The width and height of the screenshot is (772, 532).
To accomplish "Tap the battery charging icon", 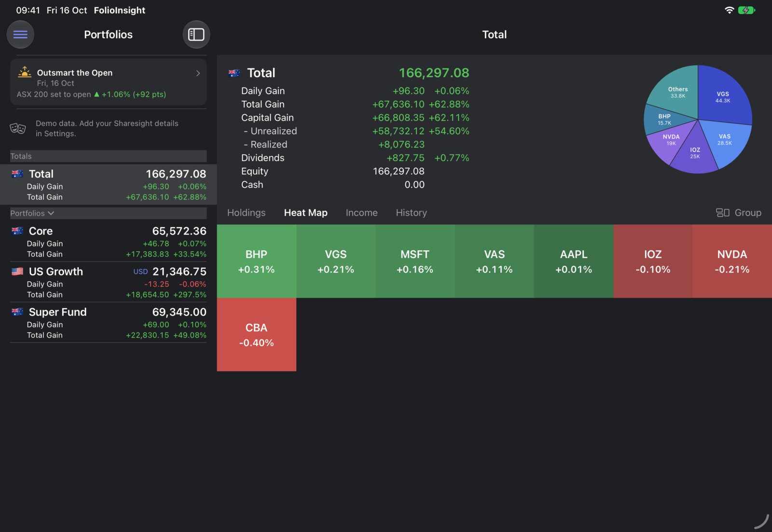I will click(x=746, y=10).
